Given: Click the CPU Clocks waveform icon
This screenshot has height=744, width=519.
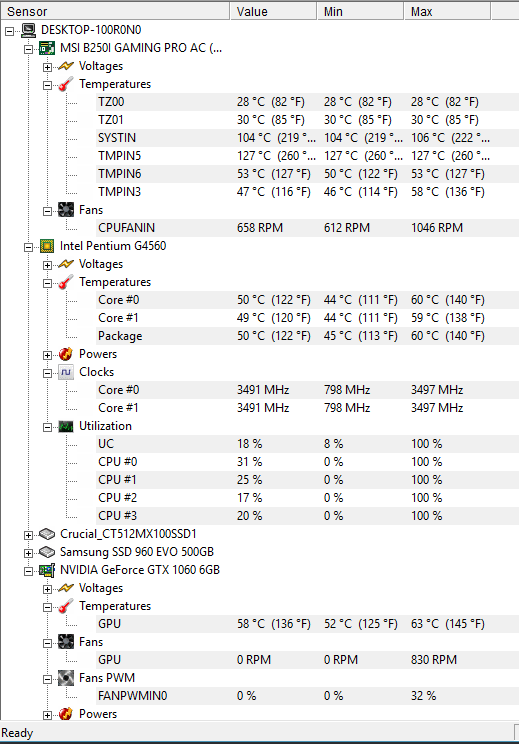Looking at the screenshot, I should [65, 372].
